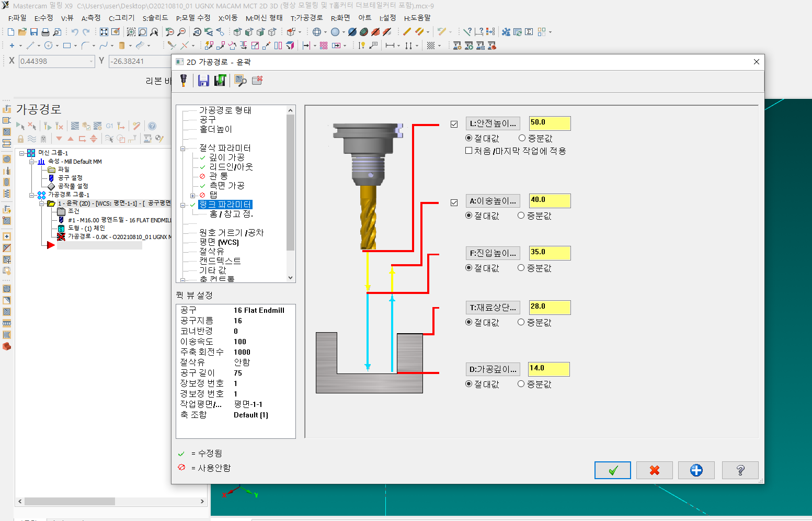Click the save to defaults green arrow icon
The image size is (812, 521).
coord(220,80)
